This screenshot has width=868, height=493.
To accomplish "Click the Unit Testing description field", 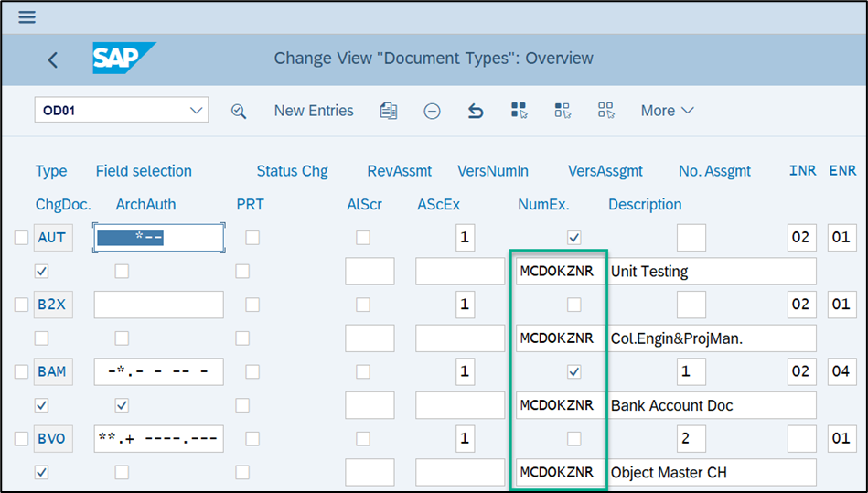I will click(x=711, y=272).
